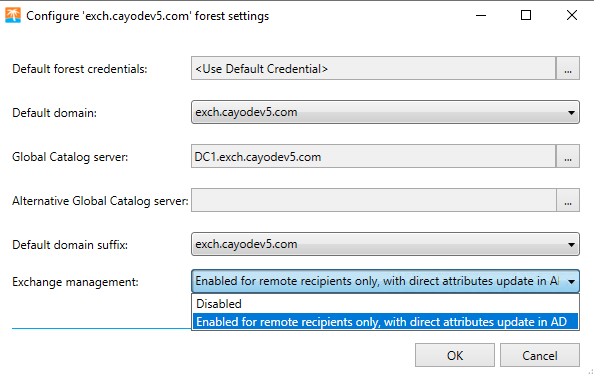Click the Global Catalog server text field

(x=373, y=156)
